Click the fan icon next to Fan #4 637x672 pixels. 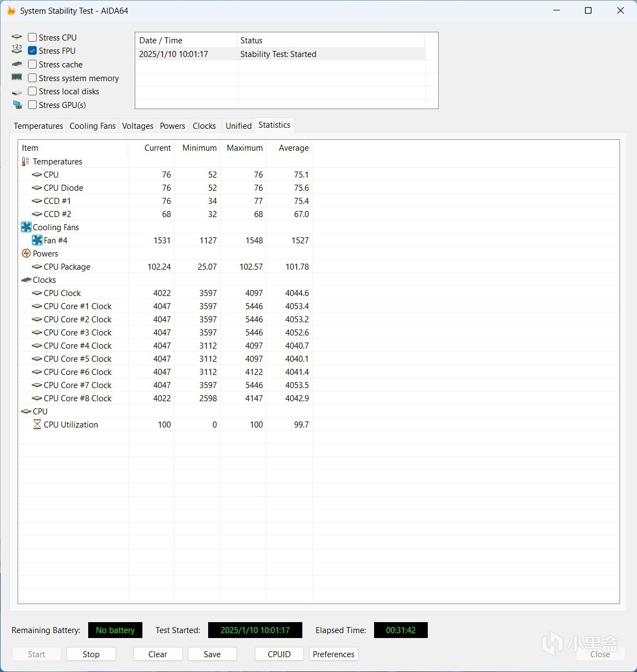[x=37, y=240]
